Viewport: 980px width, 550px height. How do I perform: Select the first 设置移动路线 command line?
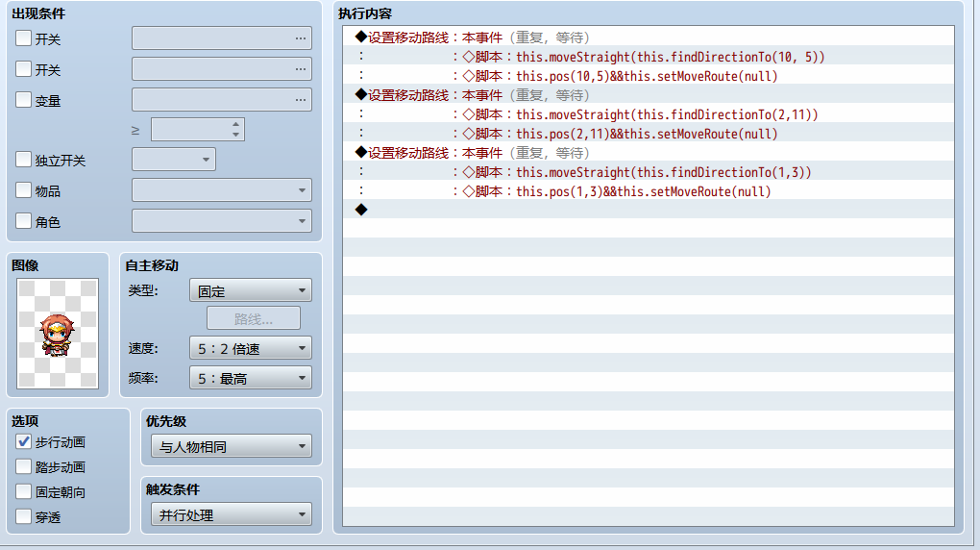pos(649,37)
